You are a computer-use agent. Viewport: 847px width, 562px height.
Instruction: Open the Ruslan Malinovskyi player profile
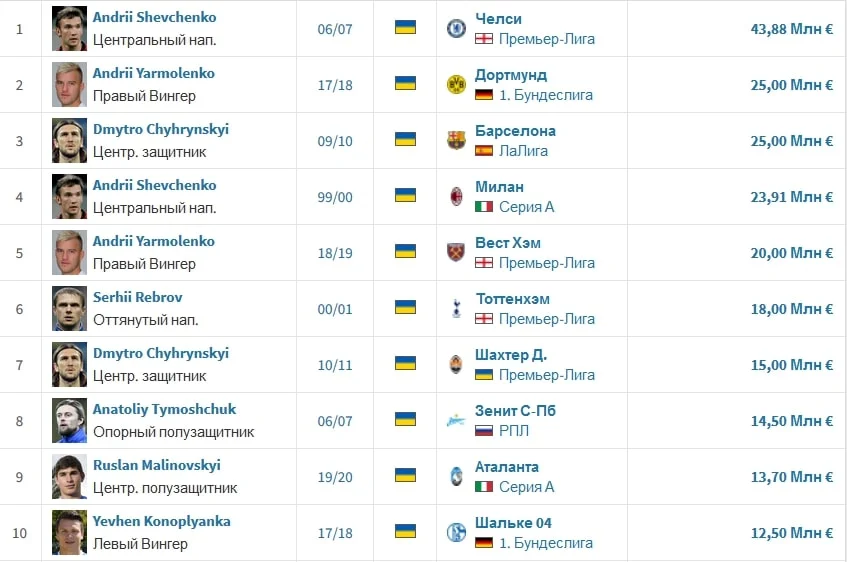156,465
